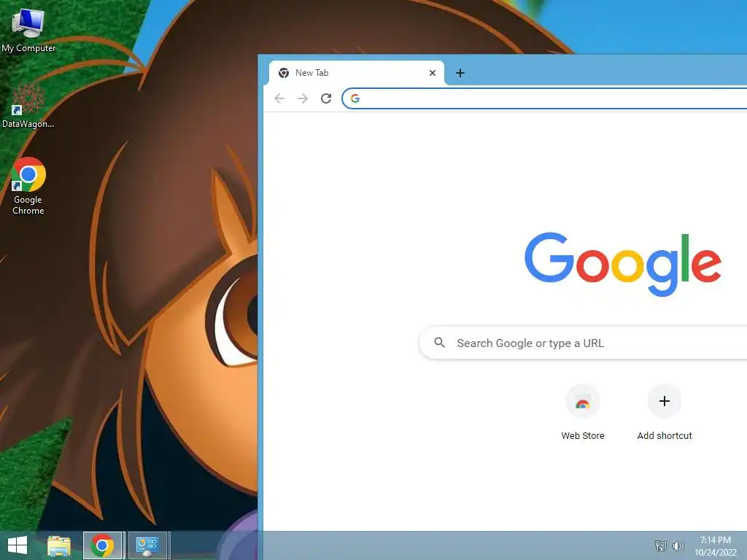
Task: Open File Explorer from taskbar
Action: 59,545
